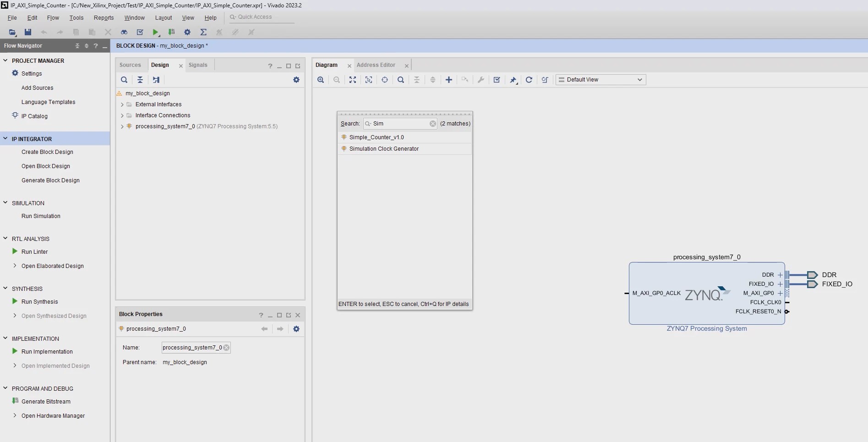Switch to the Sources tab

pos(130,65)
